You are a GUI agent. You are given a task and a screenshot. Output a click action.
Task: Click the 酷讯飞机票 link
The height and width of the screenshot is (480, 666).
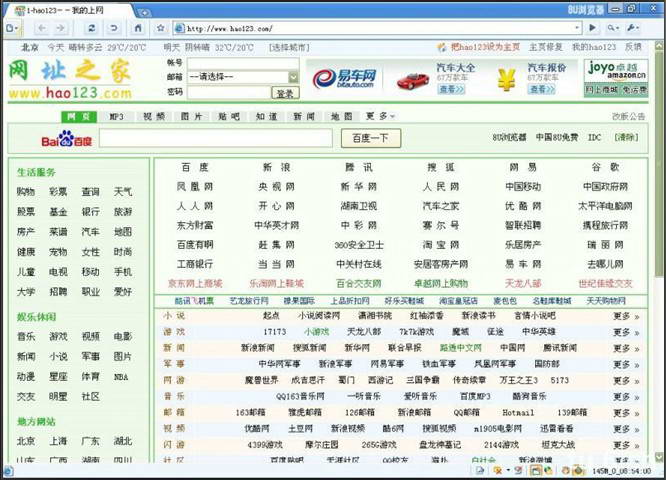pyautogui.click(x=194, y=301)
